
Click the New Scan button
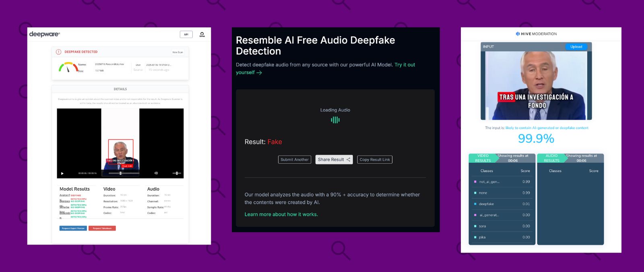pos(178,52)
